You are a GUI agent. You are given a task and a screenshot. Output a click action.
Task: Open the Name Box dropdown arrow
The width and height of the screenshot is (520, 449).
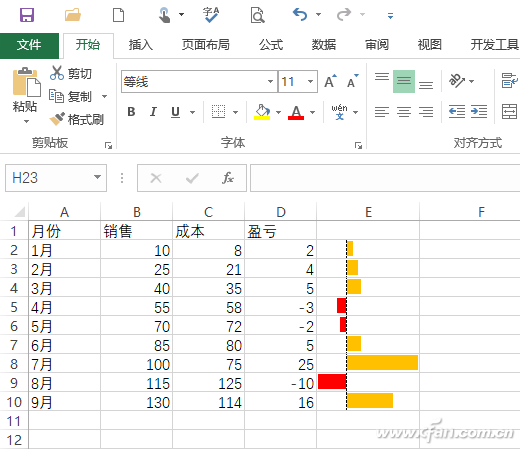tap(97, 177)
